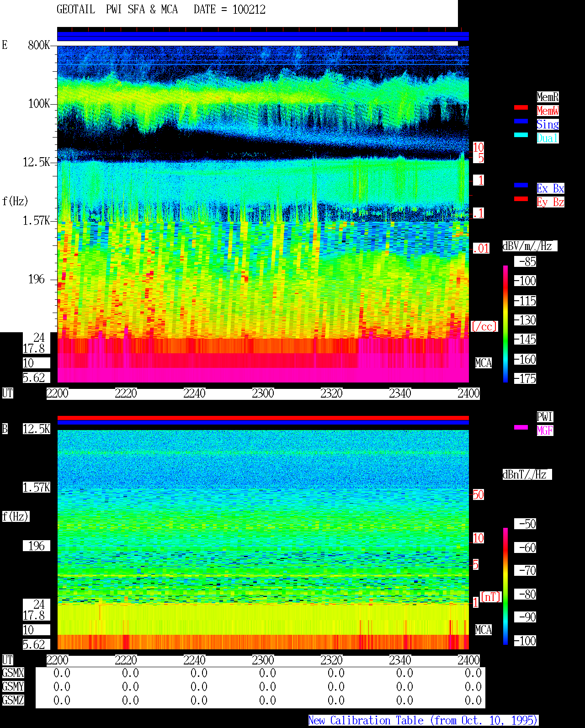Click the E panel label at top left
Screen dimensions: 585x728
click(x=5, y=45)
